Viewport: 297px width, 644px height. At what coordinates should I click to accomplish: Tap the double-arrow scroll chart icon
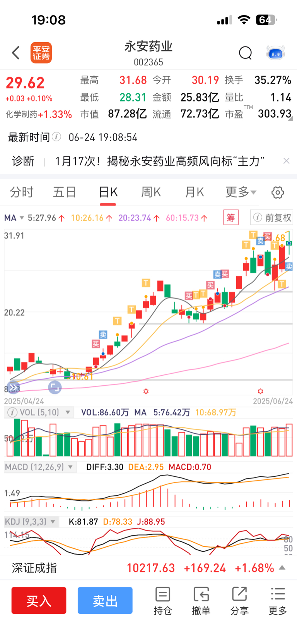pyautogui.click(x=13, y=387)
